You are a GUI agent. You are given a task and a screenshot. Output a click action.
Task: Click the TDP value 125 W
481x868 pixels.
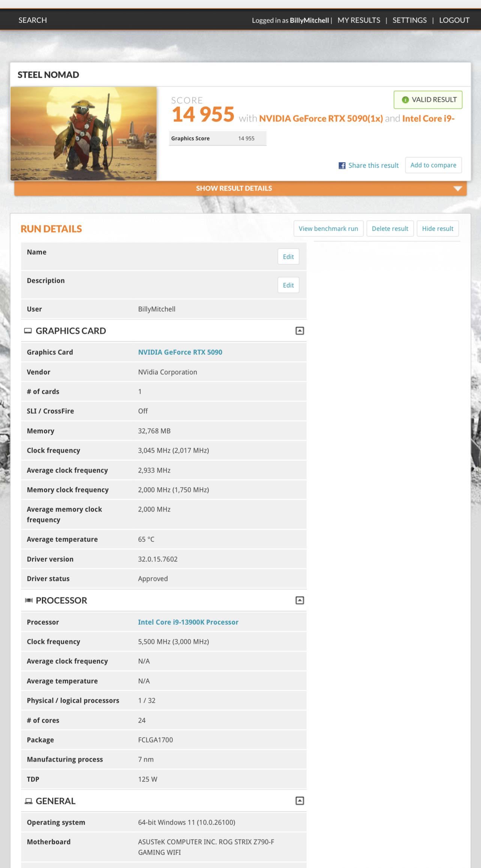click(148, 779)
